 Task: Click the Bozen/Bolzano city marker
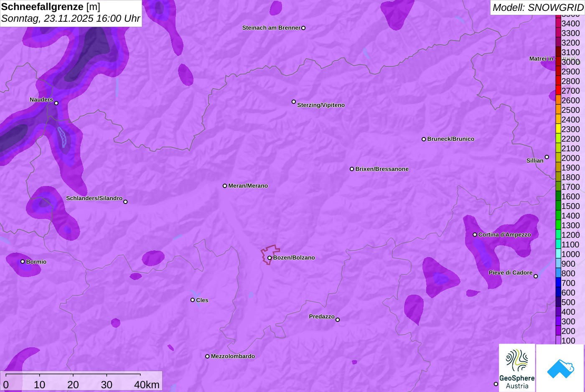[270, 258]
